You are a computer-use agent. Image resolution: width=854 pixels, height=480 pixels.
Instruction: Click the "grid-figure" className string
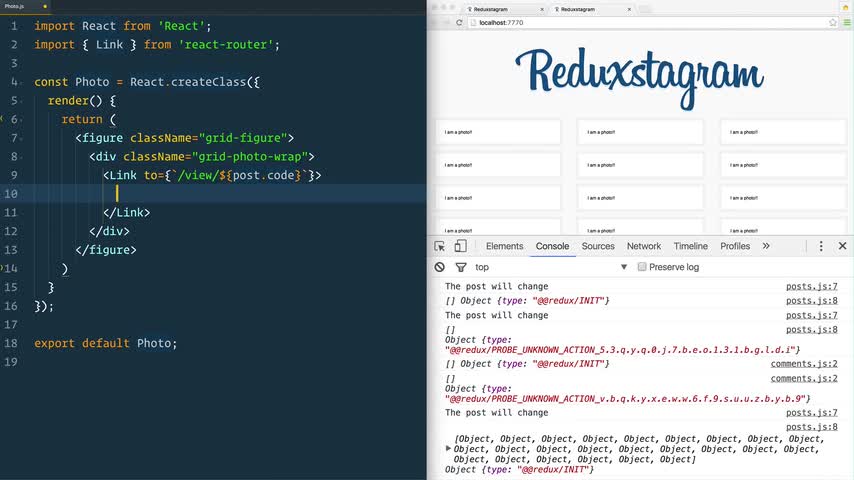pos(243,138)
